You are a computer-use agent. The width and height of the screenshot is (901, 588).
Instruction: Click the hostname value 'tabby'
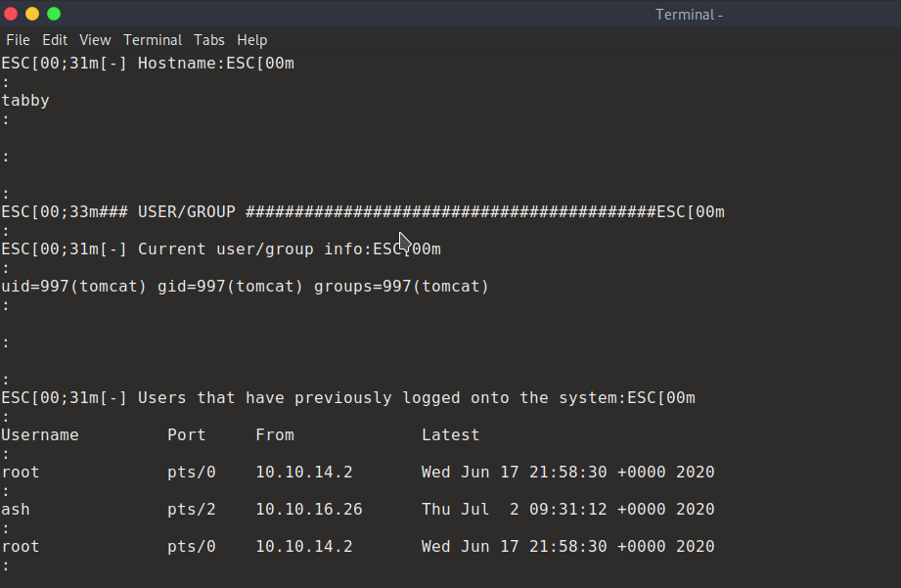pyautogui.click(x=25, y=101)
